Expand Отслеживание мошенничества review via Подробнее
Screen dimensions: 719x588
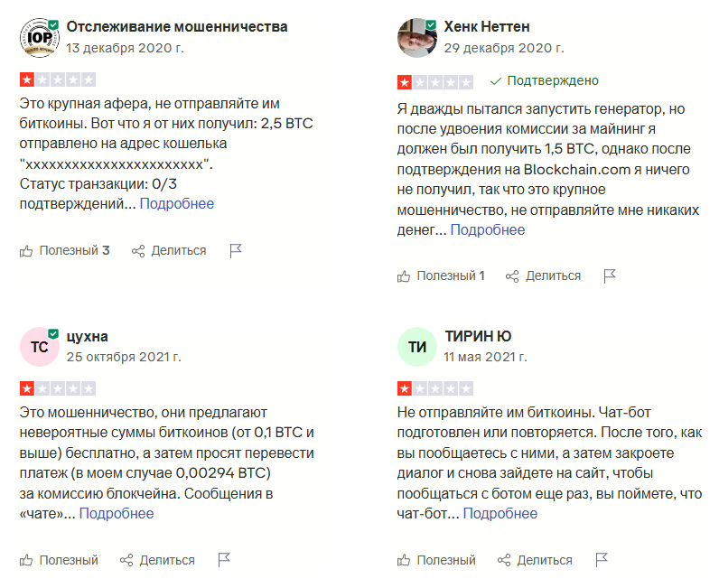tap(177, 204)
